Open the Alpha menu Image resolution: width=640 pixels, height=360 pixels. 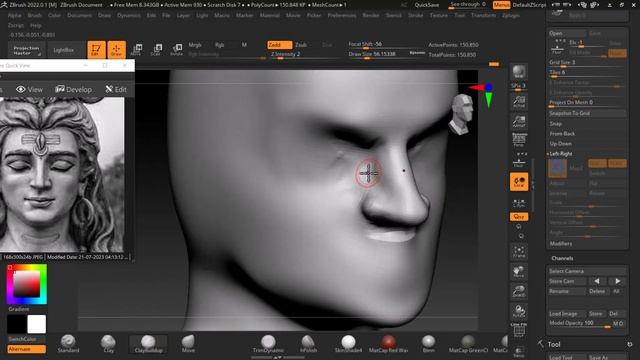(14, 15)
